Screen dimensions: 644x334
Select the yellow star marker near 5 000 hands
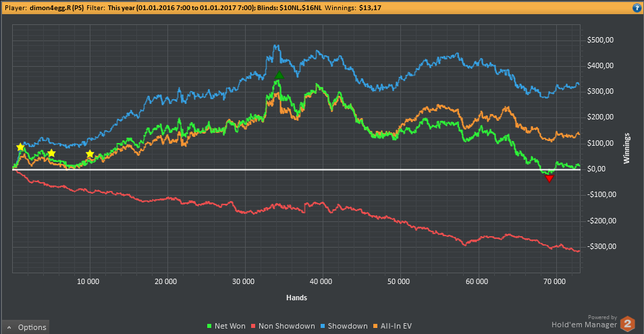tap(51, 153)
